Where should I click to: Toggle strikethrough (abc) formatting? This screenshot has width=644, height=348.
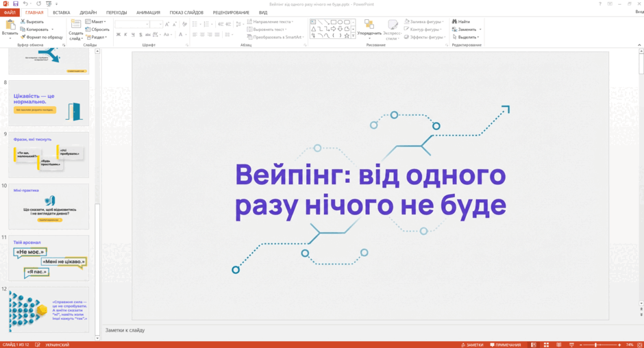[x=148, y=34]
